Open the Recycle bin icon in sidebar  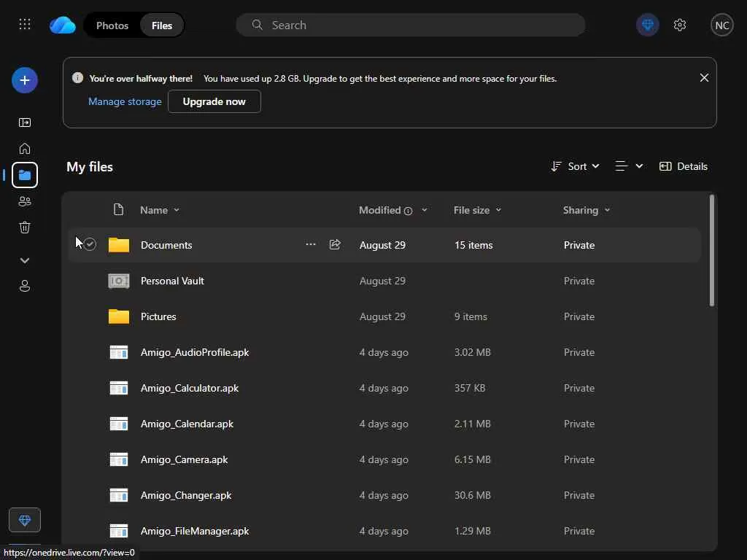[25, 227]
